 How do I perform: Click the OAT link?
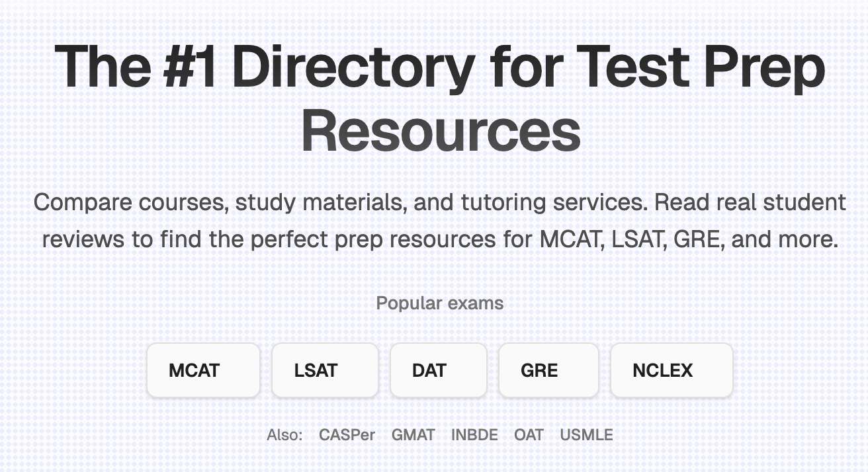point(529,435)
